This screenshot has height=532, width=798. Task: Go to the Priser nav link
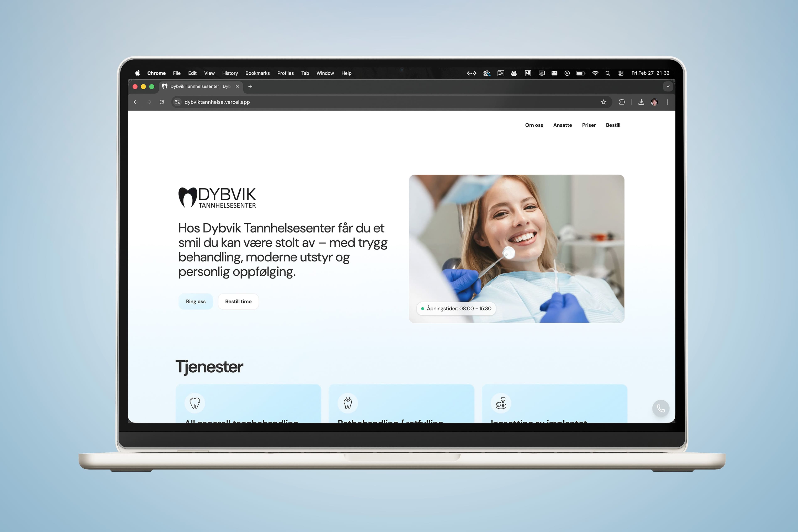[x=589, y=125]
